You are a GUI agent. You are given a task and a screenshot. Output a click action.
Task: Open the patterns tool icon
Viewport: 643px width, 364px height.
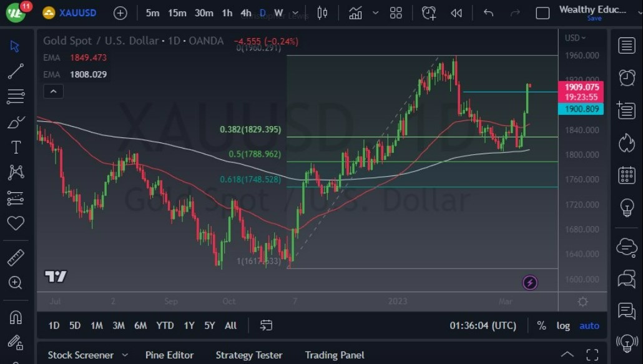point(16,172)
